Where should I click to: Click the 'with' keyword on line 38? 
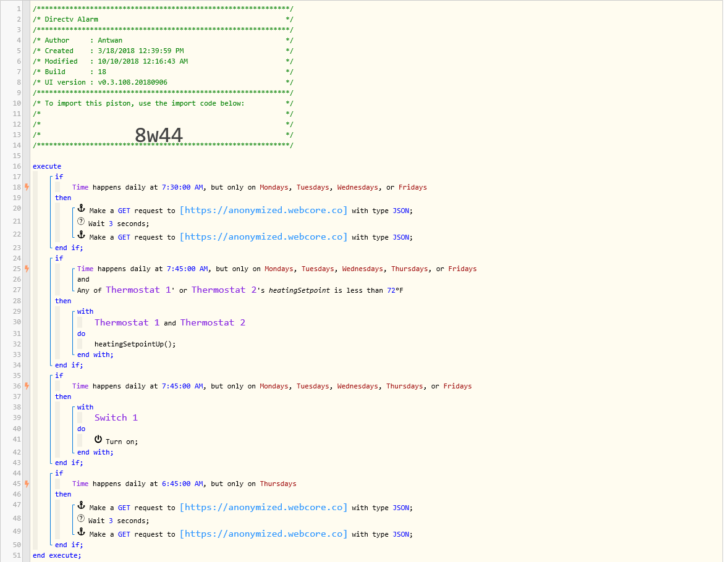click(x=85, y=407)
